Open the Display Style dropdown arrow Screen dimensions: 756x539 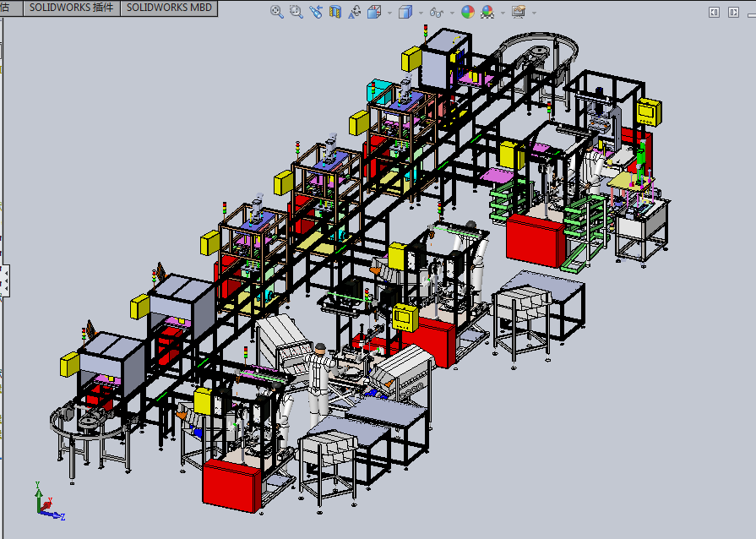click(421, 13)
